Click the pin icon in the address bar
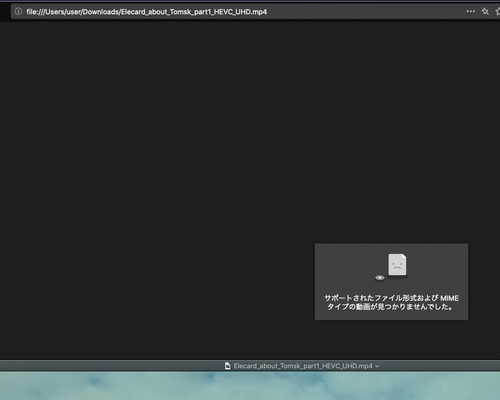 coord(485,12)
